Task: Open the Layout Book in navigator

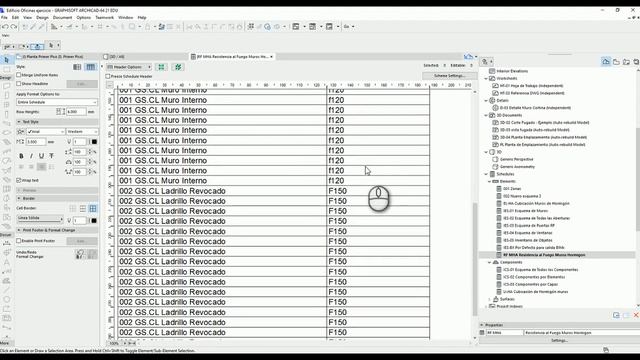Action: pos(627,62)
